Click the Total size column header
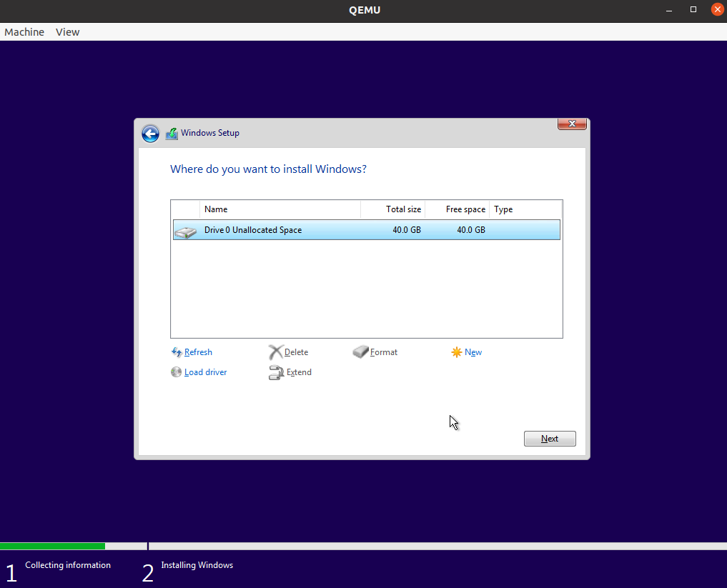Screen dimensions: 727x588 (x=392, y=209)
